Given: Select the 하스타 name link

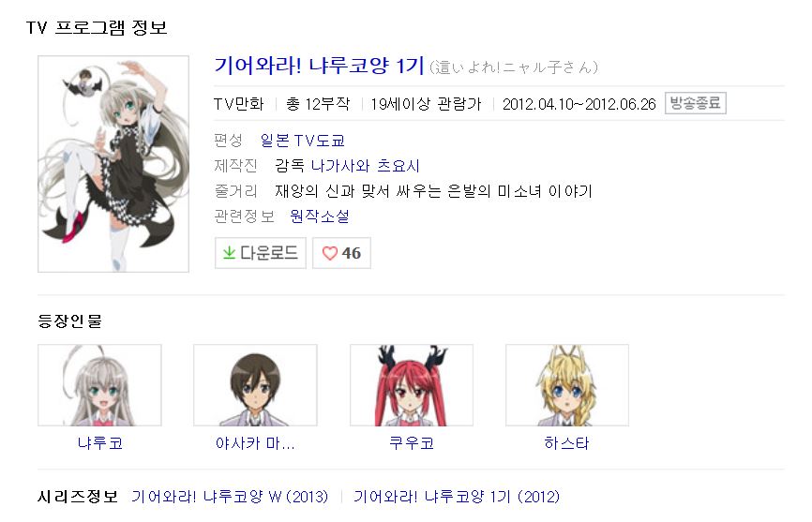Looking at the screenshot, I should pyautogui.click(x=566, y=443).
